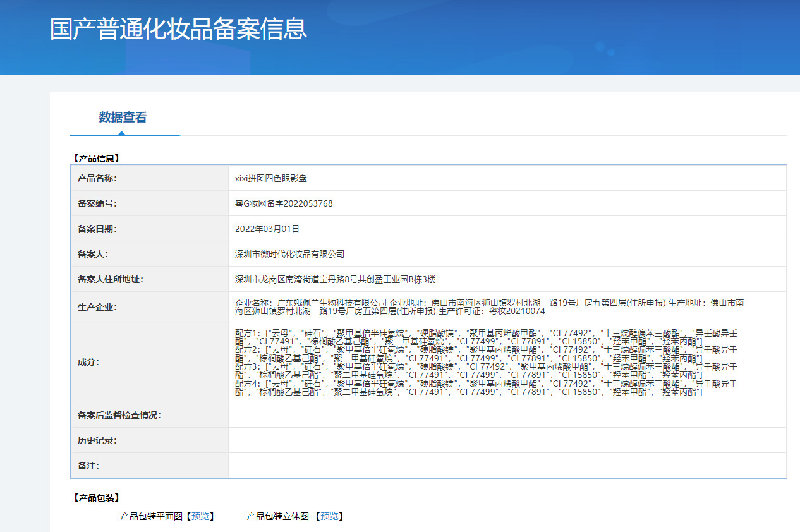Switch to the 数据查看 tab
The width and height of the screenshot is (800, 532).
123,118
